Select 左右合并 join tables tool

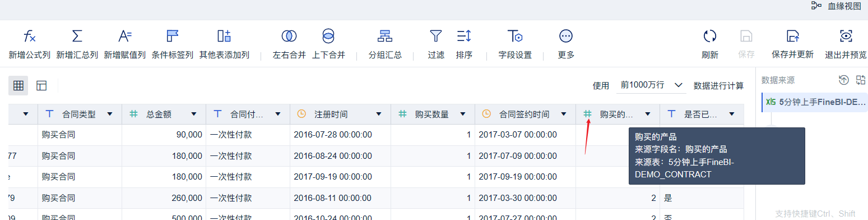289,36
